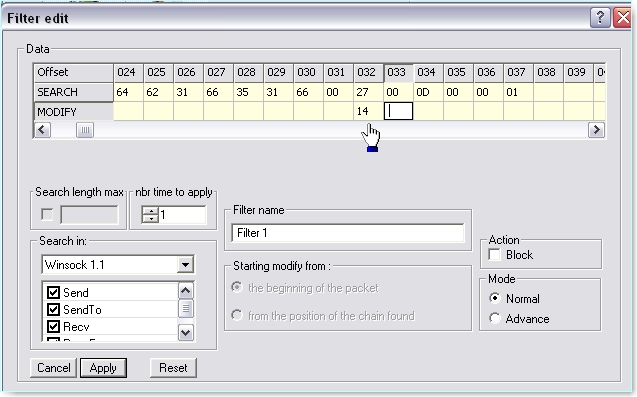Click SEARCH cell at offset 030 showing 66
The width and height of the screenshot is (637, 397).
pyautogui.click(x=308, y=92)
